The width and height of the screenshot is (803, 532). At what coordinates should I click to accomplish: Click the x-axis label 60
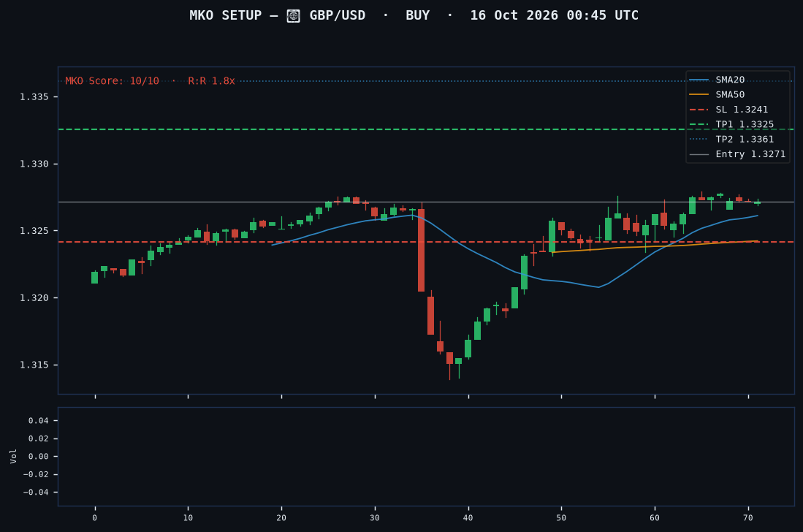tap(655, 517)
